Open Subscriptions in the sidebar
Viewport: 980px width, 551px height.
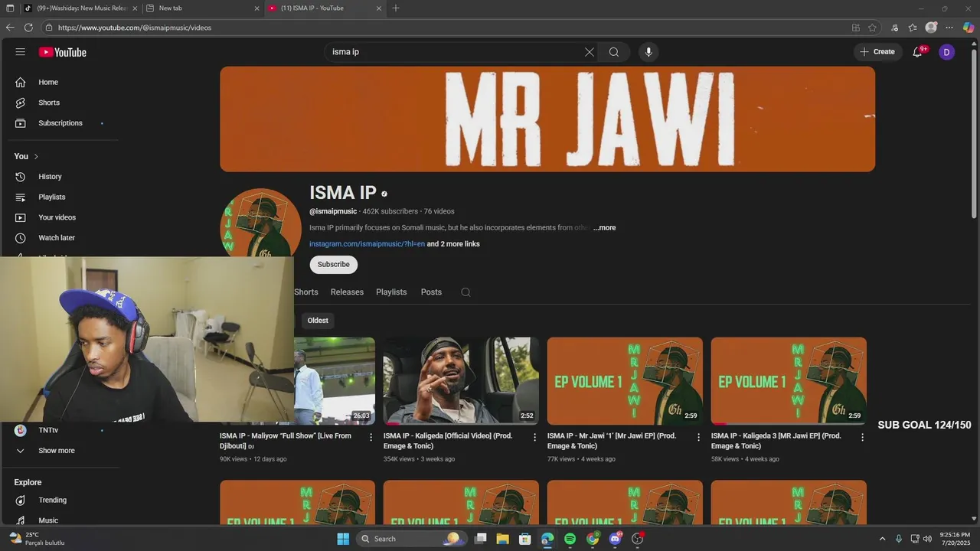click(x=61, y=123)
